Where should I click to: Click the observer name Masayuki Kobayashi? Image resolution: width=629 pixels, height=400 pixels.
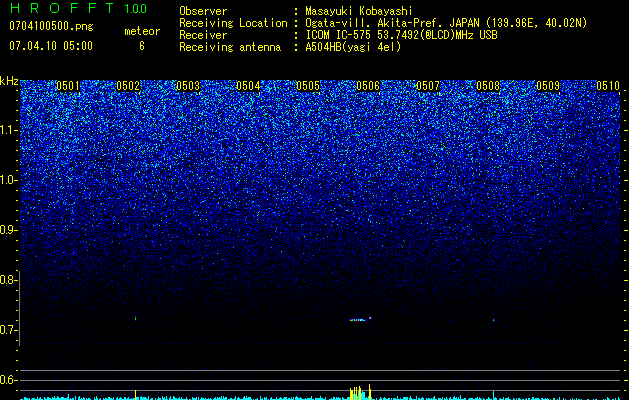[x=359, y=11]
